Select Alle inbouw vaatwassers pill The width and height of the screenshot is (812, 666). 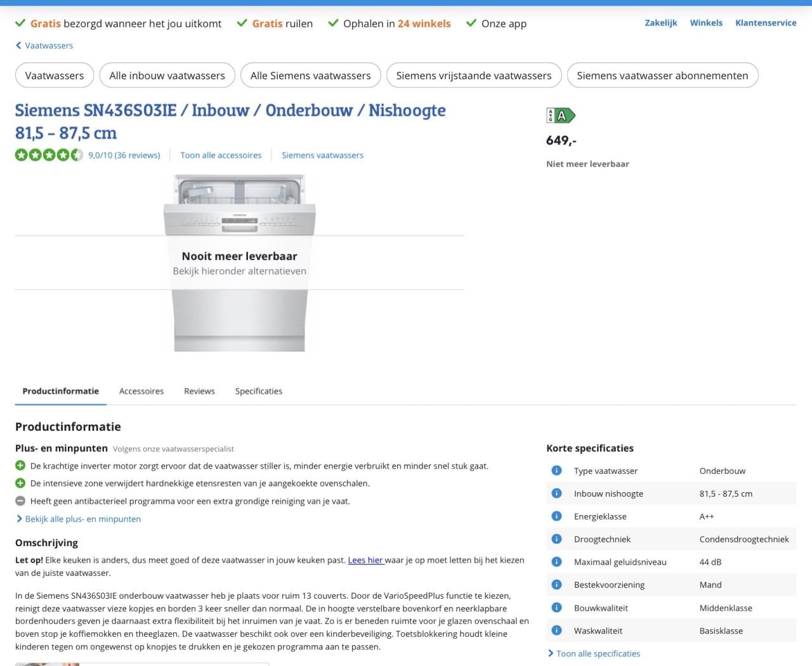point(167,75)
